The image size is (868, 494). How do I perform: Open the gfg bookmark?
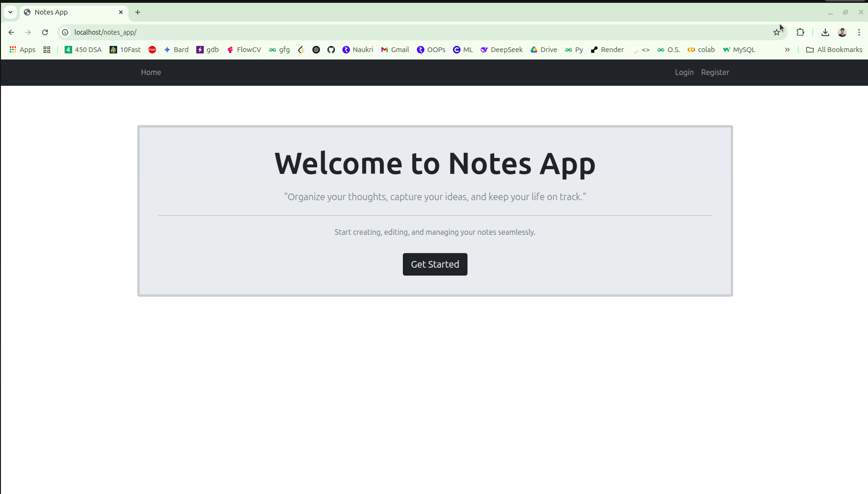tap(280, 50)
